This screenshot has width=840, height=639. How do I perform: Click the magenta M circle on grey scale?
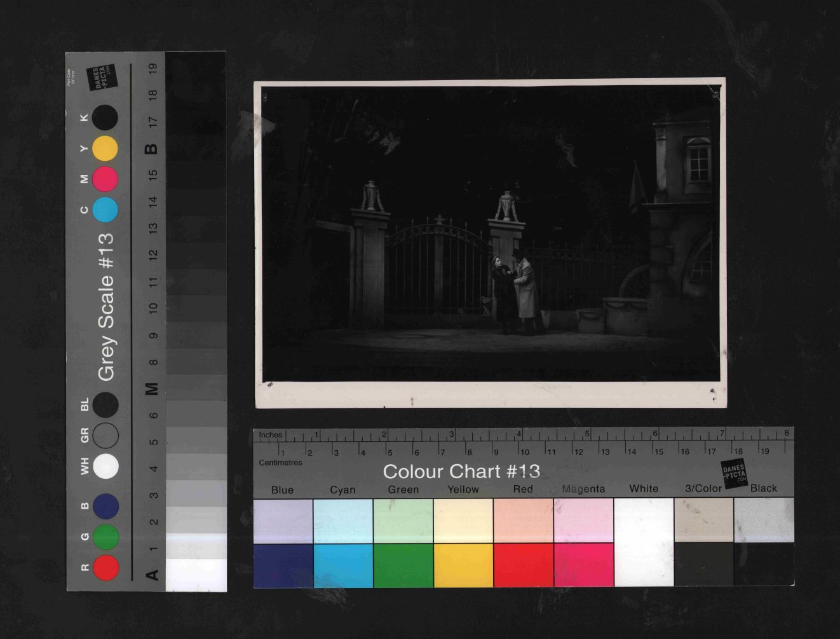(x=105, y=179)
